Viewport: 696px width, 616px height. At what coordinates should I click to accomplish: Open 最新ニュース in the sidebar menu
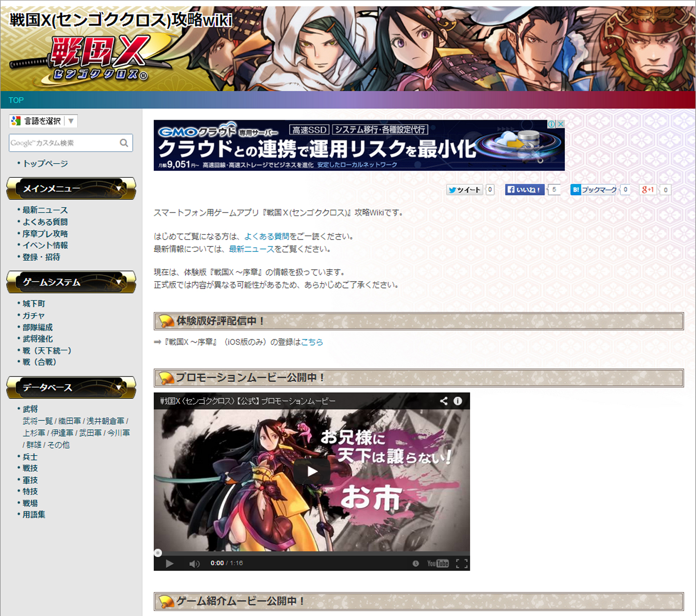pyautogui.click(x=45, y=210)
